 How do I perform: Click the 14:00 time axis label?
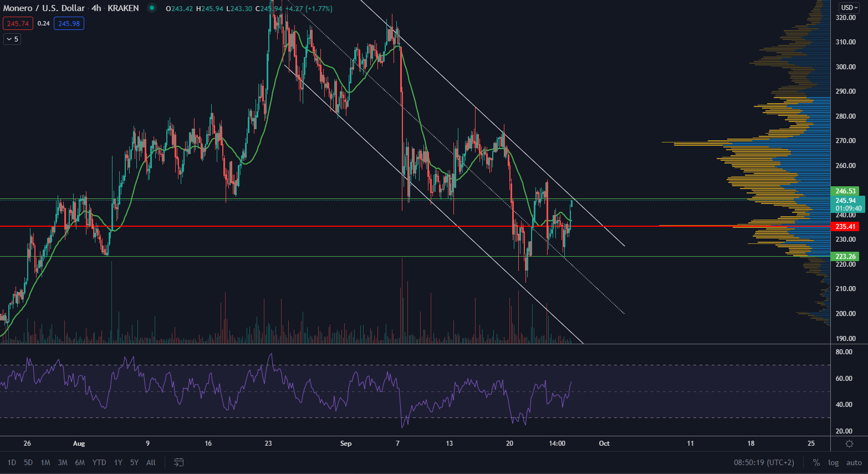(x=557, y=444)
